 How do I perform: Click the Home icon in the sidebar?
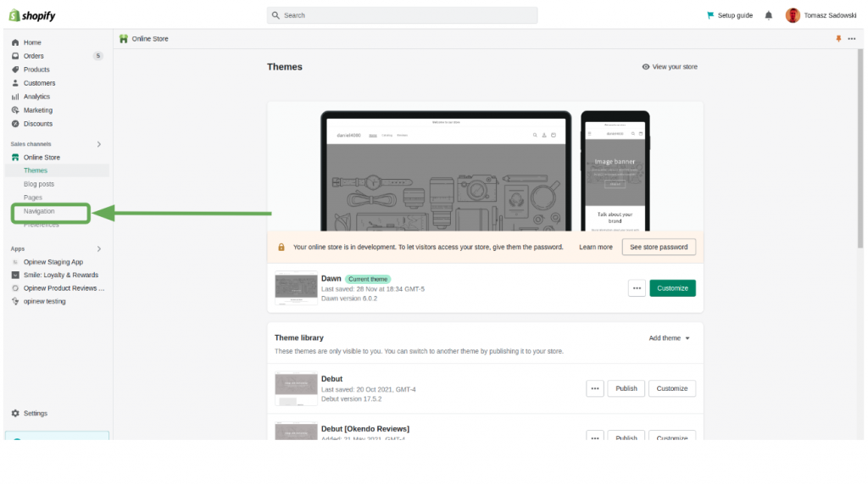[15, 42]
